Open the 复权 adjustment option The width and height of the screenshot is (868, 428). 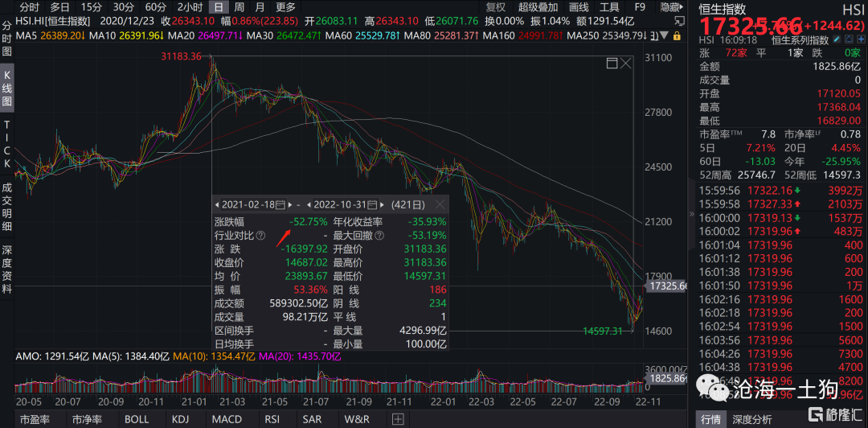coord(495,7)
